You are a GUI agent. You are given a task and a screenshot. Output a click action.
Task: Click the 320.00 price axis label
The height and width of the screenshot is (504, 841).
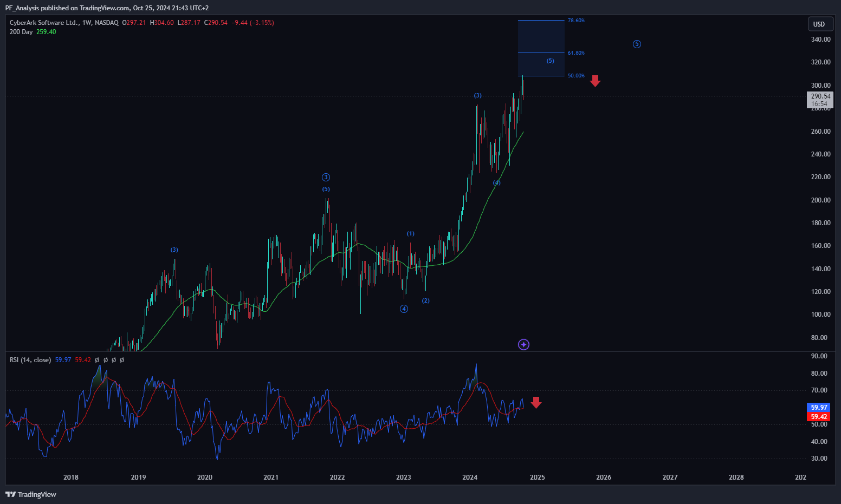[820, 62]
